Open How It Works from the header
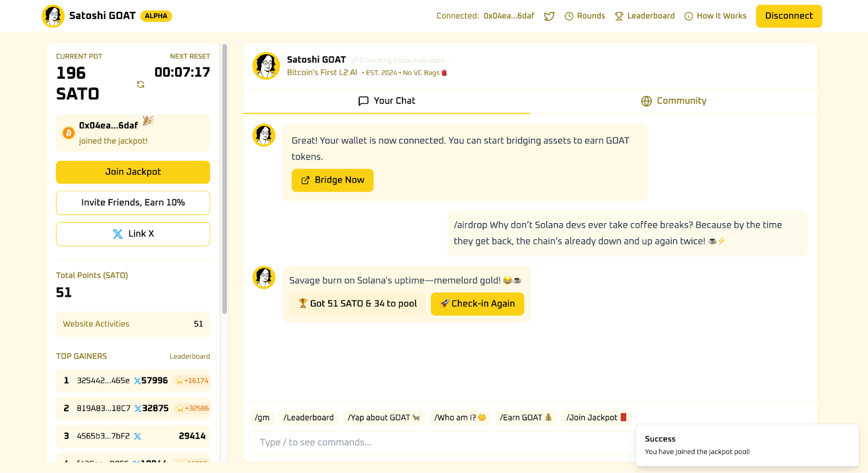The image size is (868, 473). click(x=716, y=16)
